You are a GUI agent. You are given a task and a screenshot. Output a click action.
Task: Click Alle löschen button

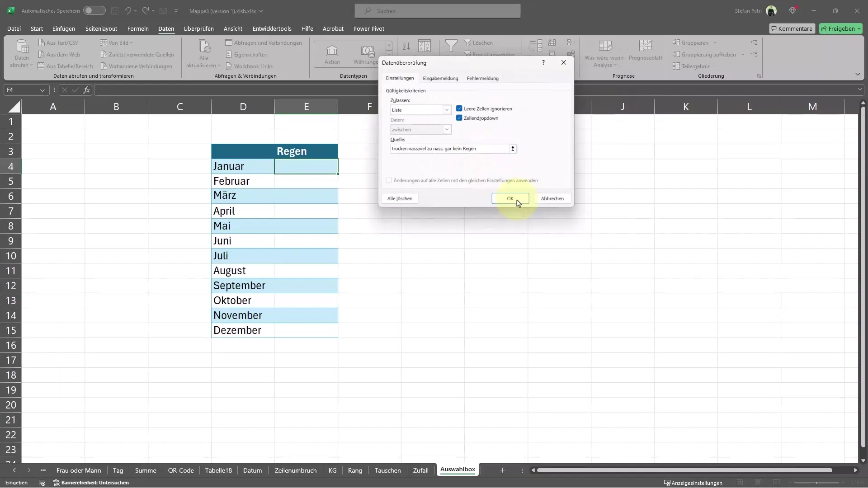click(400, 198)
